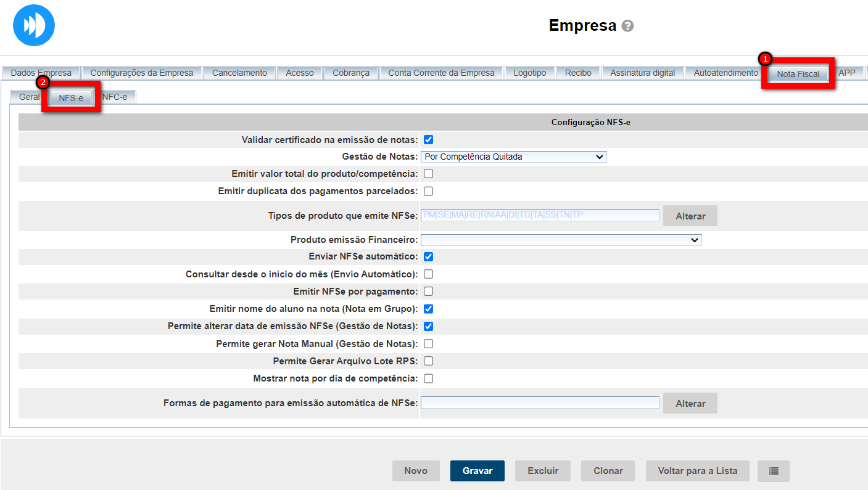Screen dimensions: 868x490
Task: Switch to the Cobrança tab
Action: point(350,73)
